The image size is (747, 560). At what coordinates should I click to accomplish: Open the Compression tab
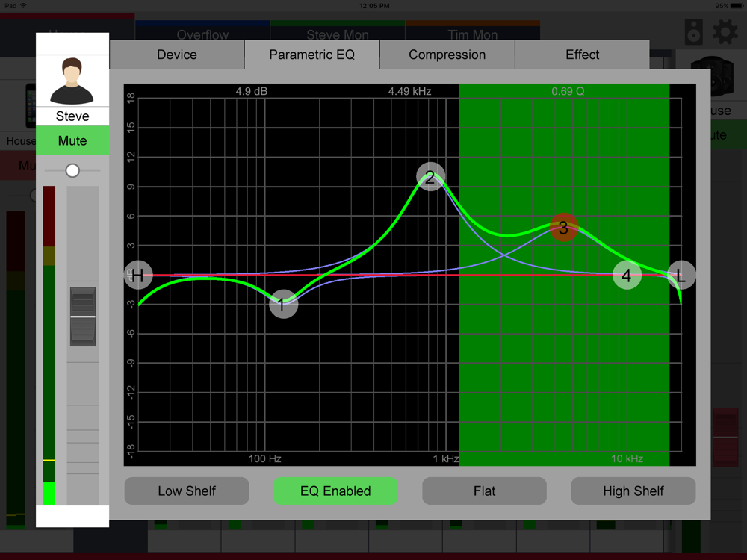(x=447, y=55)
